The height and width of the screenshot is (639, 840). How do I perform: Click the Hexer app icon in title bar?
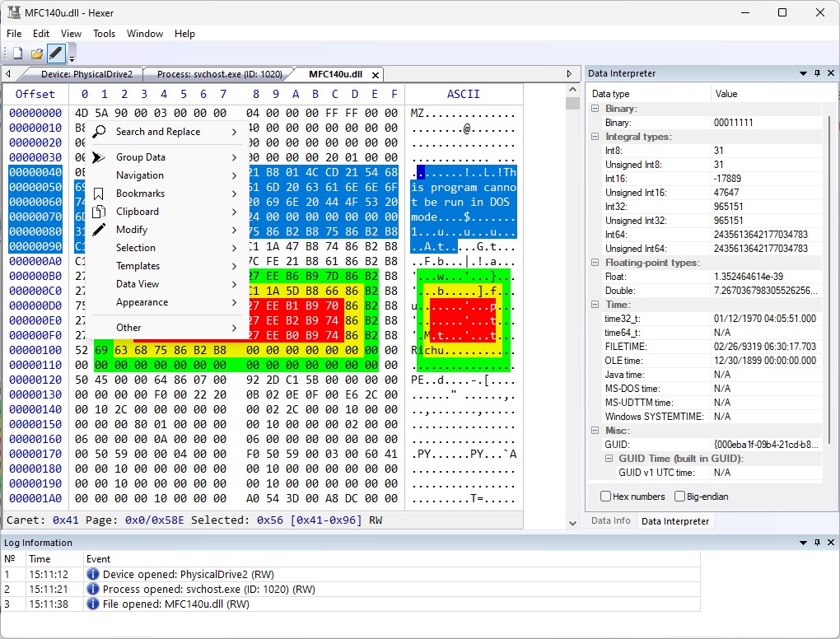(13, 12)
